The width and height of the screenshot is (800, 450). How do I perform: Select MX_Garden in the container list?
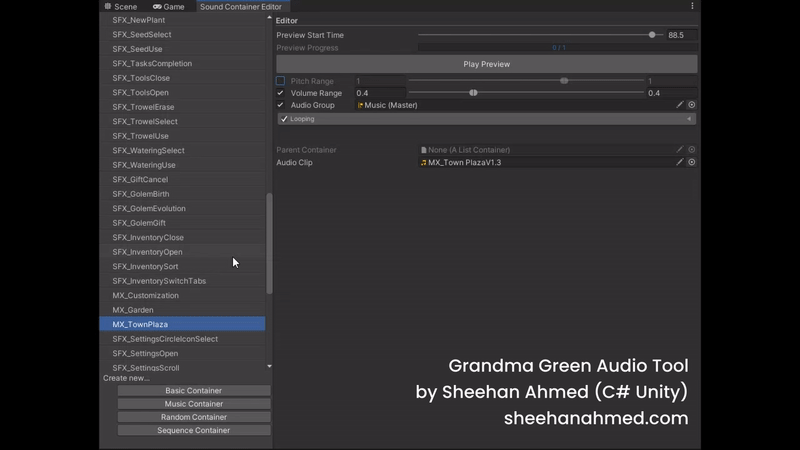(x=133, y=310)
